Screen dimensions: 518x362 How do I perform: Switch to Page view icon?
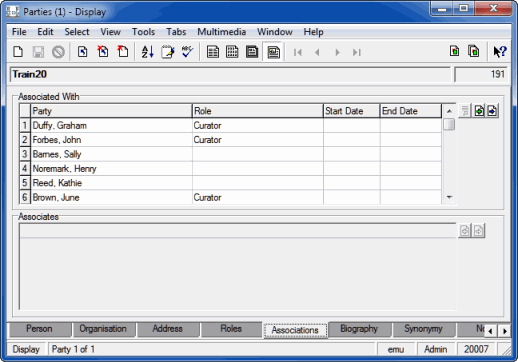[252, 52]
